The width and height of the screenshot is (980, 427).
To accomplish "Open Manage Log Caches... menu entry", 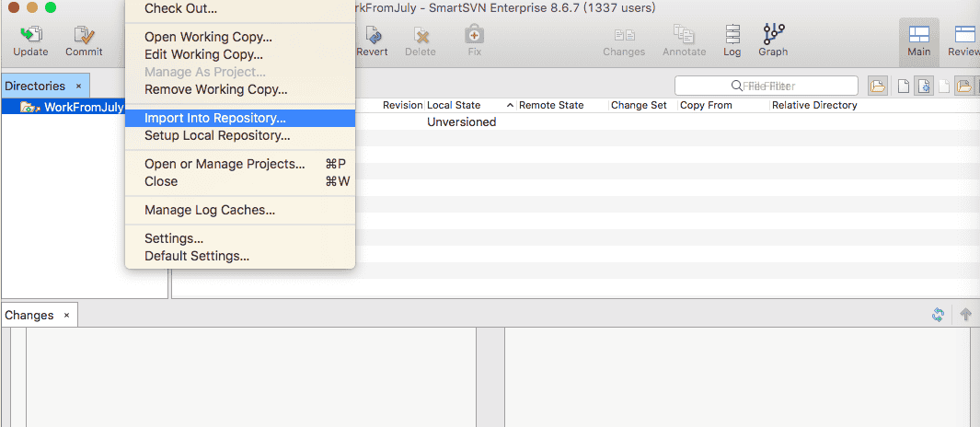I will 240,210.
